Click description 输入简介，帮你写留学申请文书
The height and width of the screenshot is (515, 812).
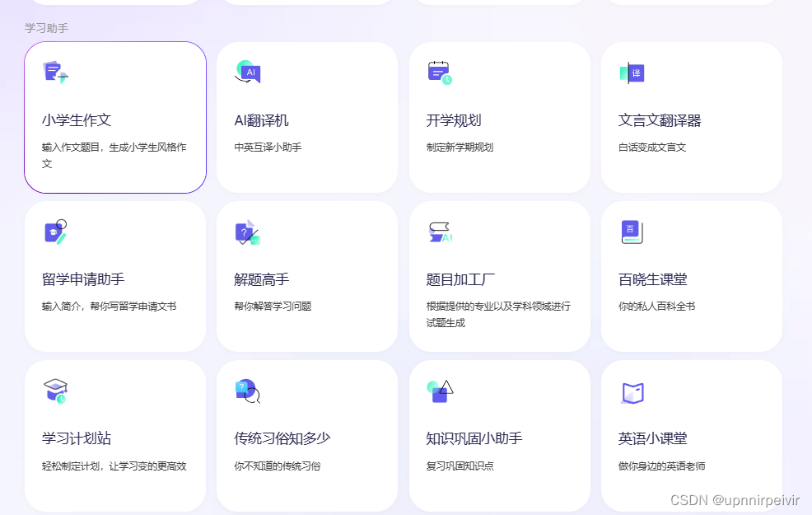pyautogui.click(x=110, y=307)
